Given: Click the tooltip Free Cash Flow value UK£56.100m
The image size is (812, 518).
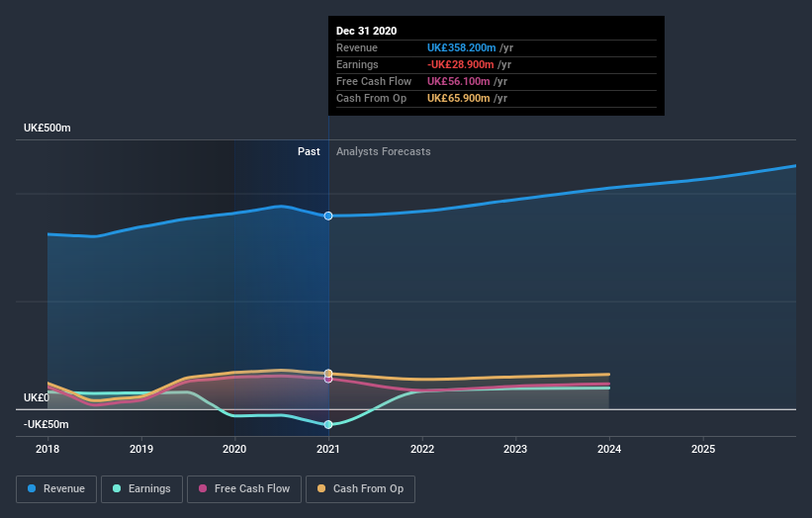Looking at the screenshot, I should point(458,81).
